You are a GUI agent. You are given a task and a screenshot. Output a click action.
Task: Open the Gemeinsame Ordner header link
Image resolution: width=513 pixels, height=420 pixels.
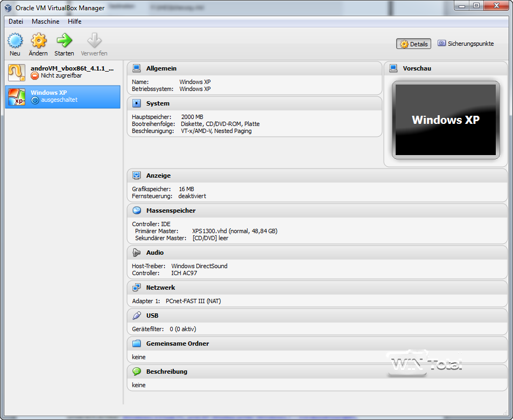point(178,344)
